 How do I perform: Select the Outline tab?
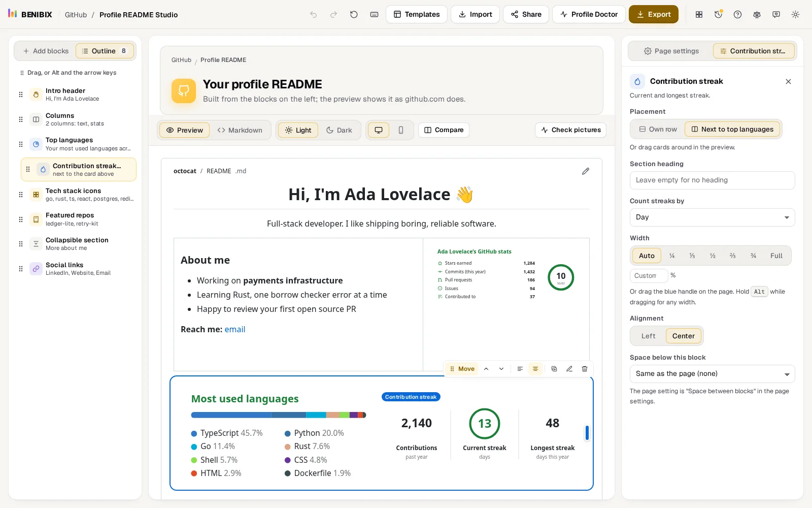click(105, 51)
